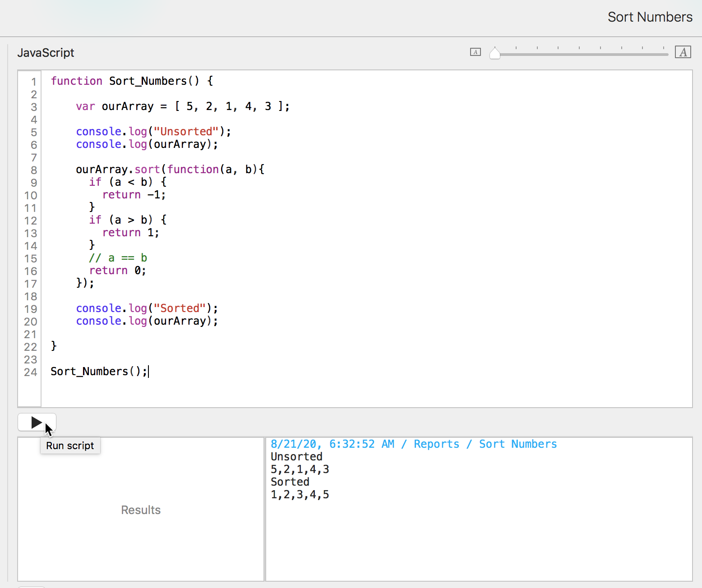Click the timestamp 8/21/20, 6:32:52 AM

point(332,444)
